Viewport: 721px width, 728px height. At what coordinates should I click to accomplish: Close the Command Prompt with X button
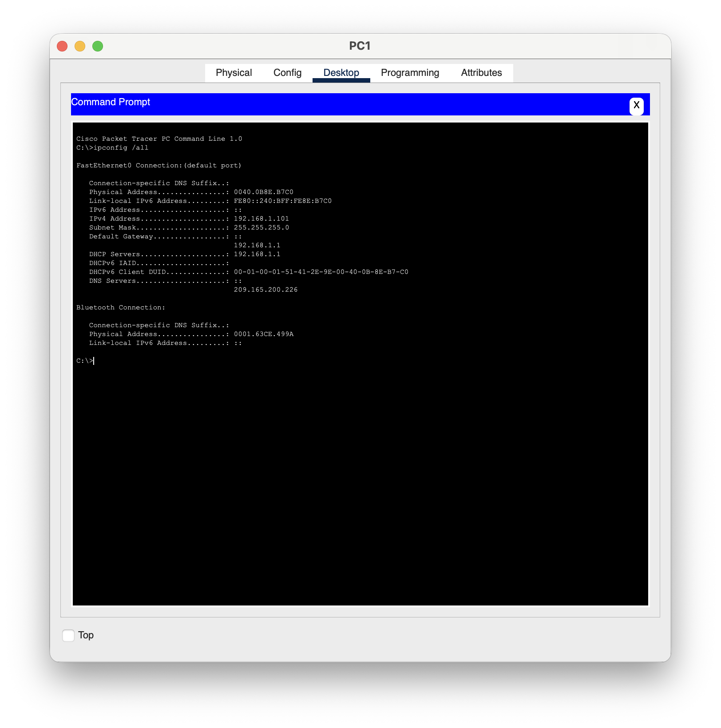click(636, 106)
